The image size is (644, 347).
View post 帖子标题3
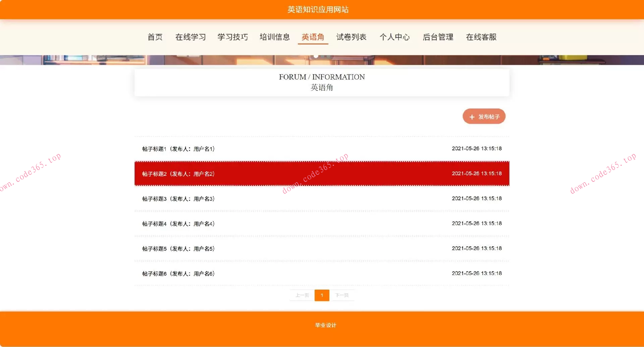(x=178, y=198)
